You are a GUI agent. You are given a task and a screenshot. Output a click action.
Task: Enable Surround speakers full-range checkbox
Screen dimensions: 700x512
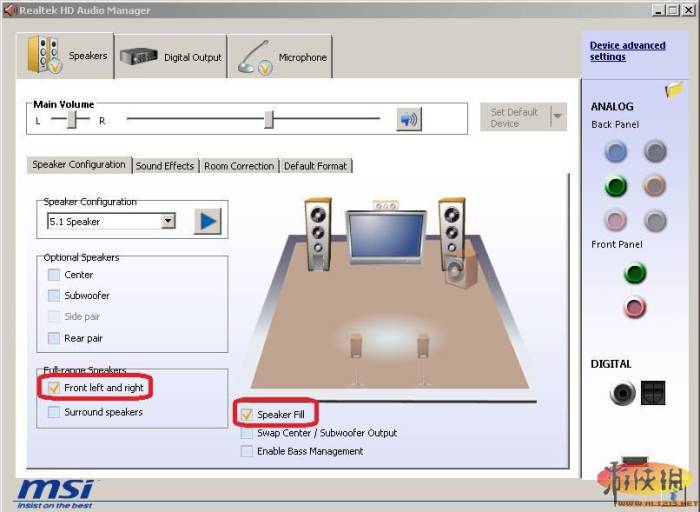pos(54,412)
